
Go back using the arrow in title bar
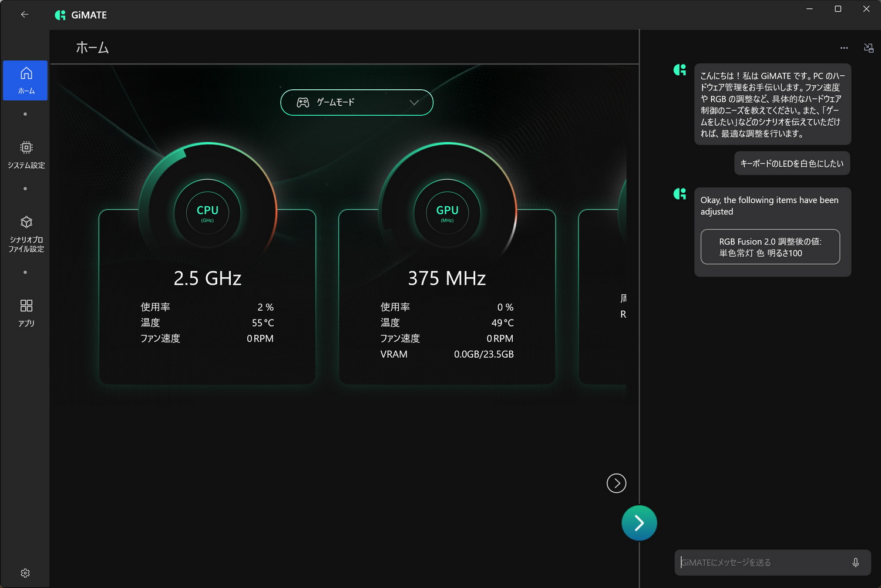pyautogui.click(x=25, y=15)
